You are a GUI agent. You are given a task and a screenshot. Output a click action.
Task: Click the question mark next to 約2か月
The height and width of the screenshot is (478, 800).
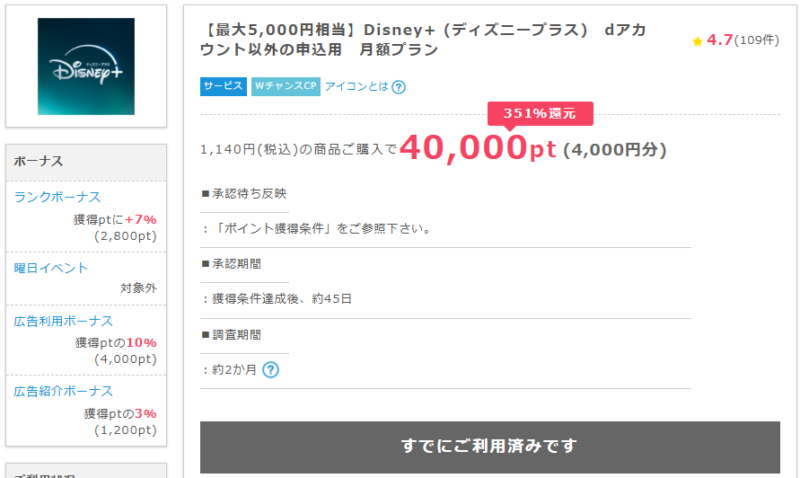point(270,370)
